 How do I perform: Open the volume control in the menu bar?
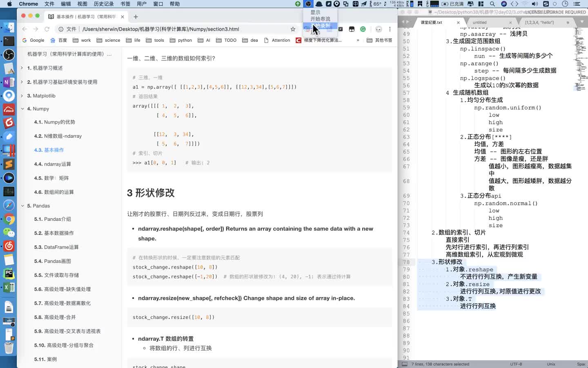point(535,4)
